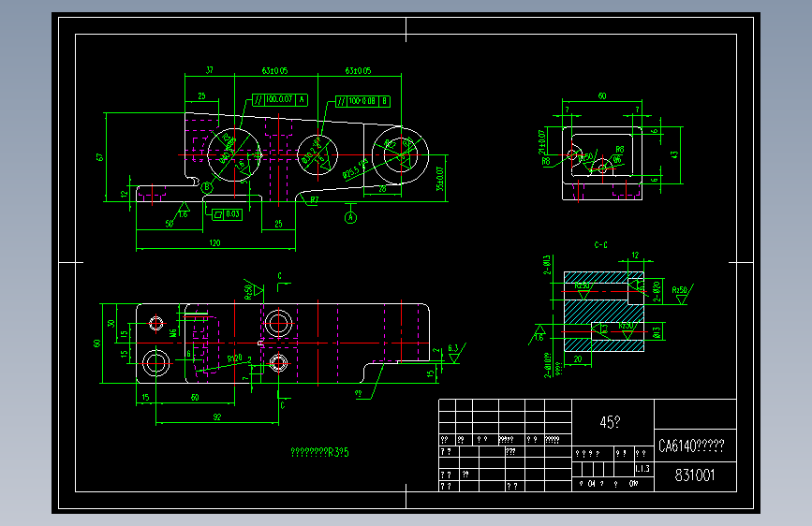Click the 50 dimension in front view
The width and height of the screenshot is (812, 526).
170,224
